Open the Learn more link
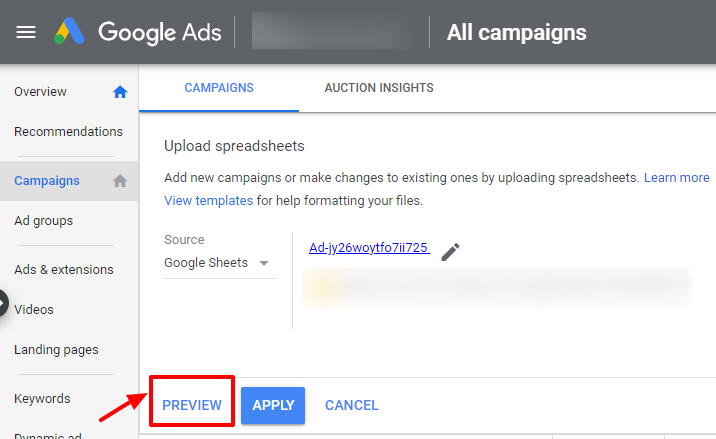Viewport: 716px width, 439px height. click(676, 177)
